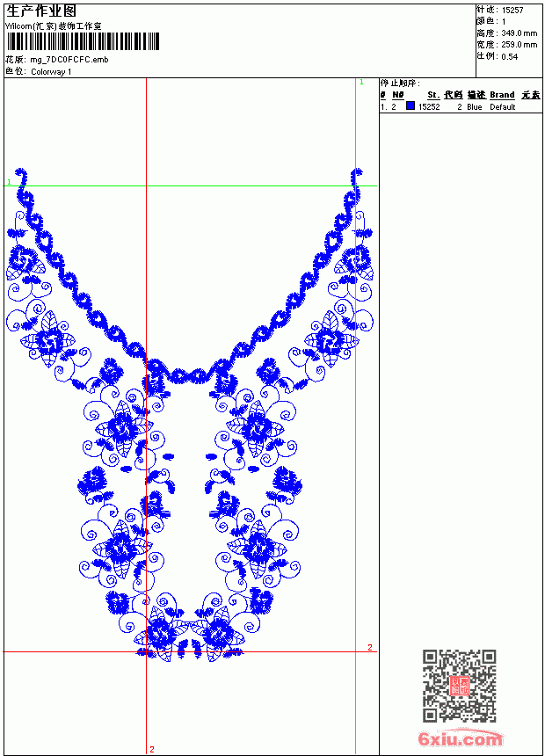
Task: Click the QR code image
Action: pyautogui.click(x=460, y=686)
